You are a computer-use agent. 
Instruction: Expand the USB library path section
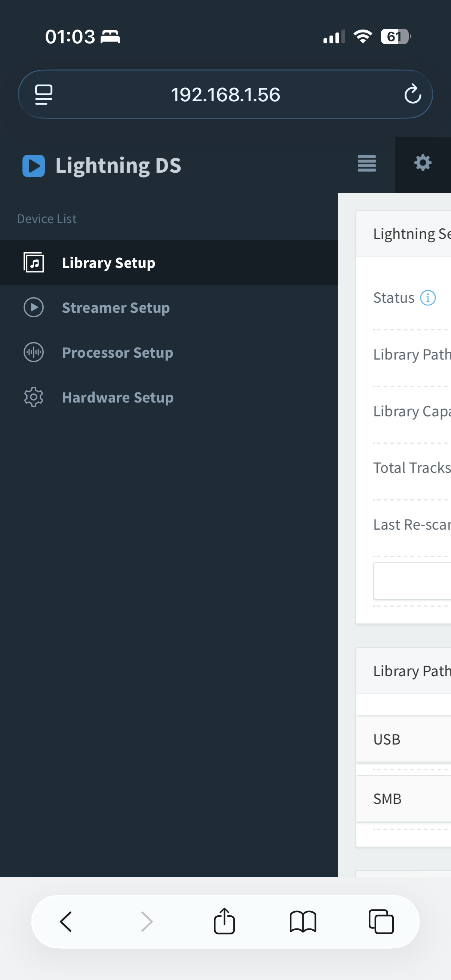pyautogui.click(x=404, y=739)
